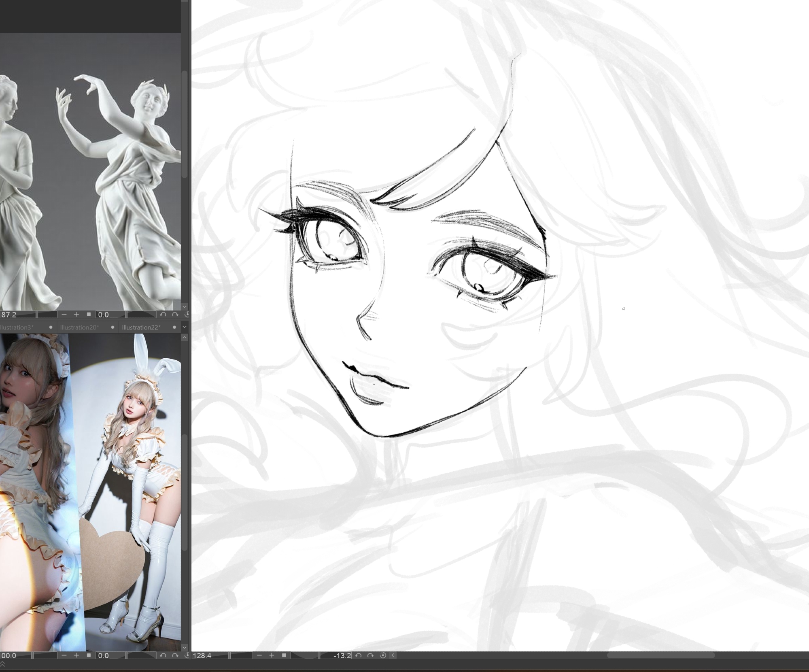Fit statue reference image to panel

coord(89,315)
